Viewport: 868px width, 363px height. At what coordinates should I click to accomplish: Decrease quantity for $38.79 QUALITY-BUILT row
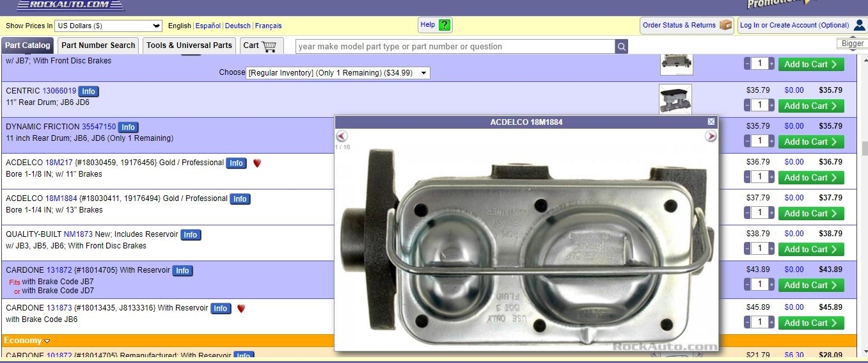pyautogui.click(x=747, y=248)
